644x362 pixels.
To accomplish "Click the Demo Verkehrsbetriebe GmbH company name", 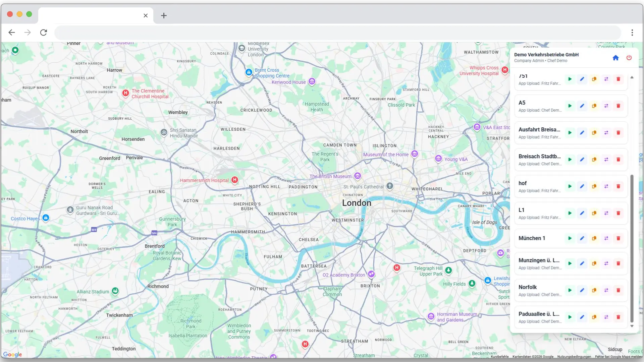I will [x=546, y=55].
